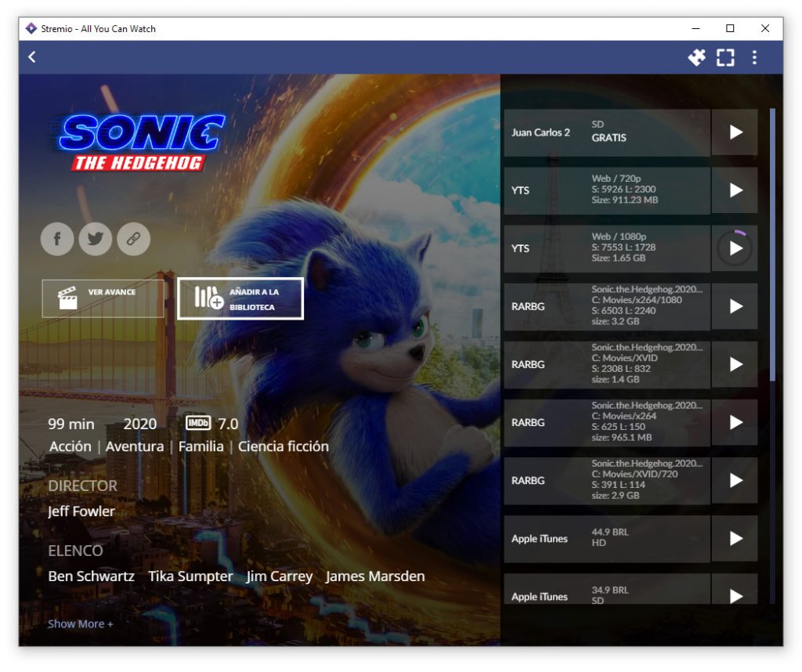This screenshot has width=802, height=672.
Task: Share on Facebook icon
Action: pyautogui.click(x=57, y=239)
